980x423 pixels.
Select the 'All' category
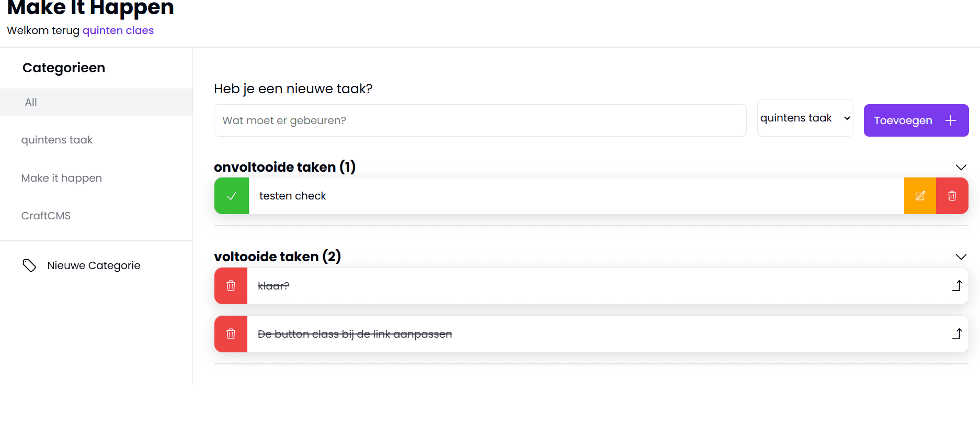(31, 102)
